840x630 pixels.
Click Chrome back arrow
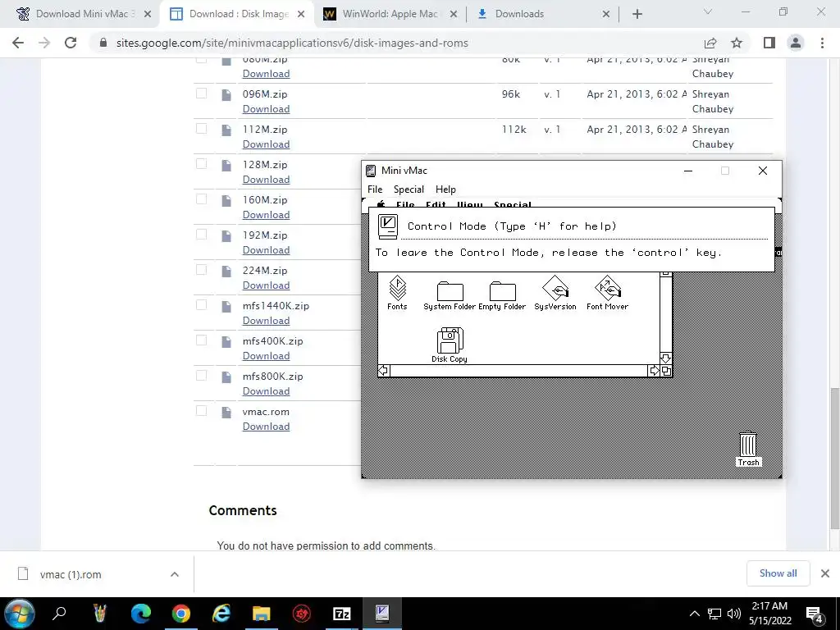[x=18, y=43]
